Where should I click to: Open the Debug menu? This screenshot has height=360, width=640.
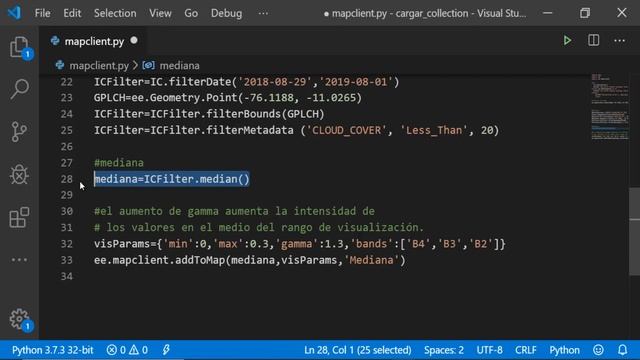226,13
